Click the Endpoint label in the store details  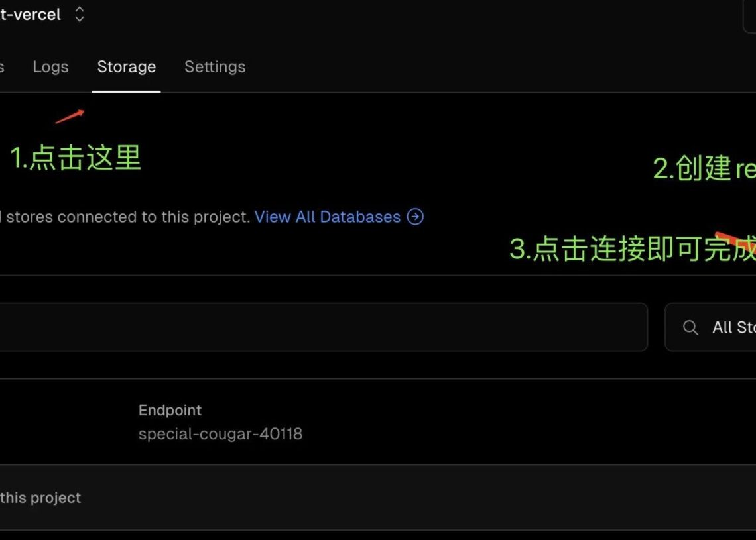tap(170, 410)
